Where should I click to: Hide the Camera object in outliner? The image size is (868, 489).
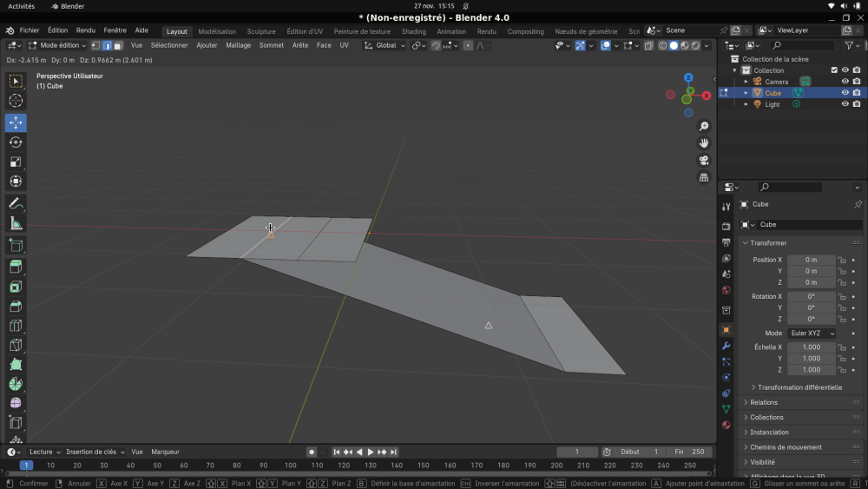click(845, 82)
